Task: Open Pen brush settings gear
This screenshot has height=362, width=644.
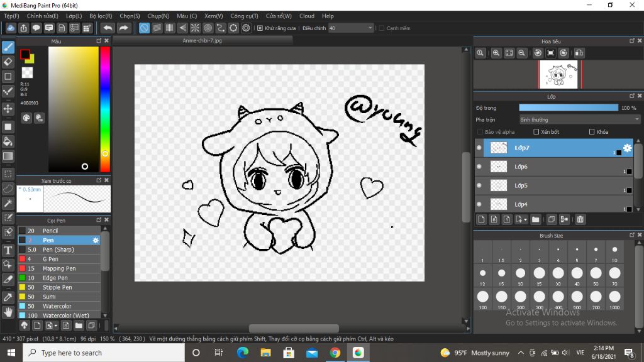Action: click(x=96, y=240)
